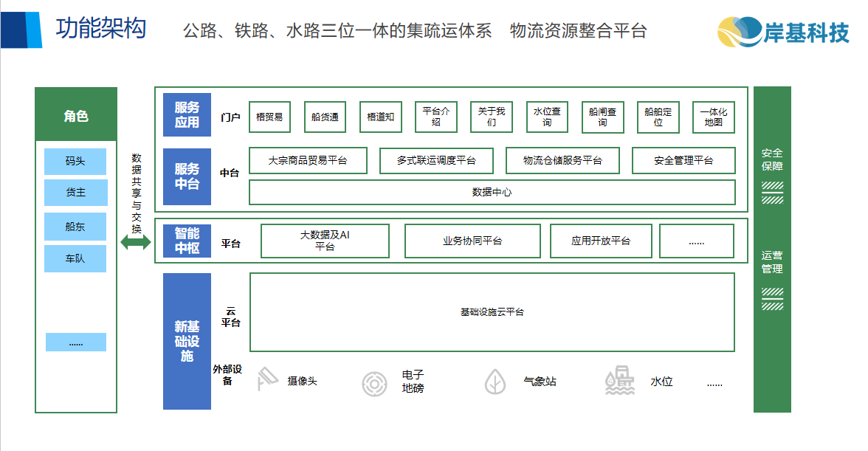868x451 pixels.
Task: Click the electronic weighbridge icon beside 电子地磅
Action: pyautogui.click(x=374, y=383)
